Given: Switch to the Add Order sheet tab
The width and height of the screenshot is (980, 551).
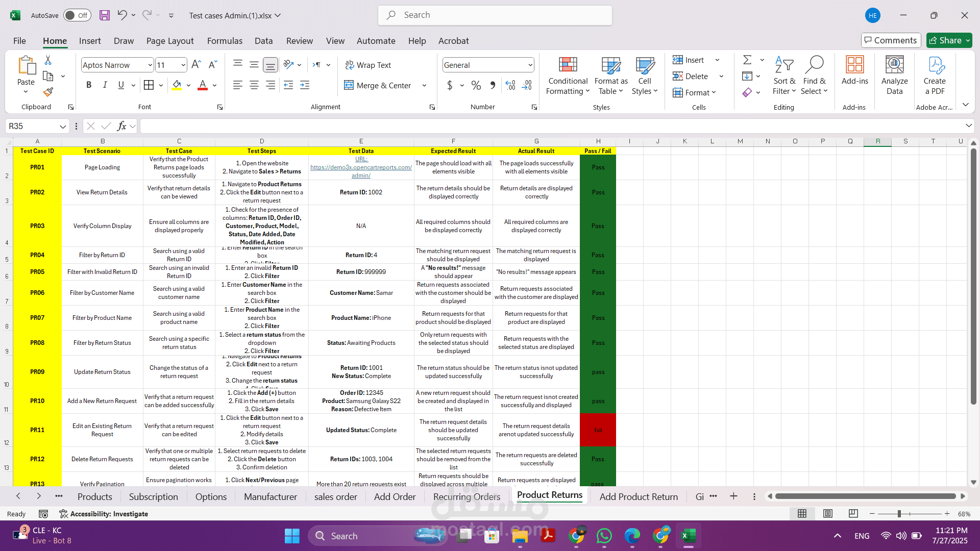Looking at the screenshot, I should pyautogui.click(x=395, y=496).
